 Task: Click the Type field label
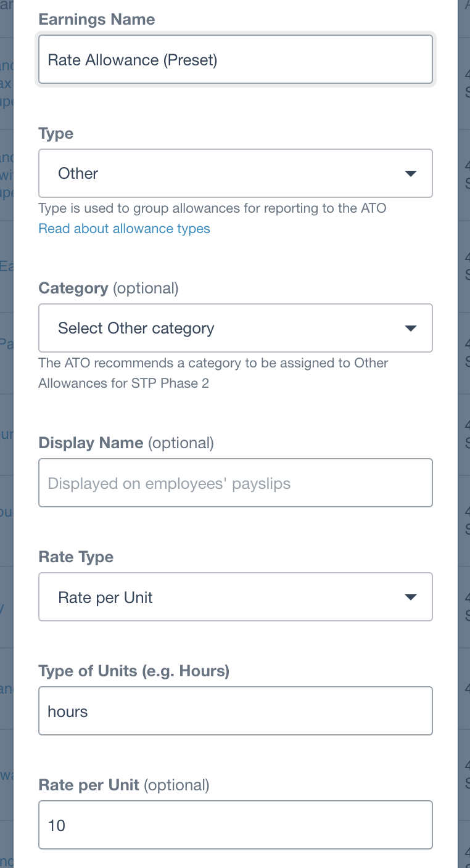pyautogui.click(x=56, y=134)
